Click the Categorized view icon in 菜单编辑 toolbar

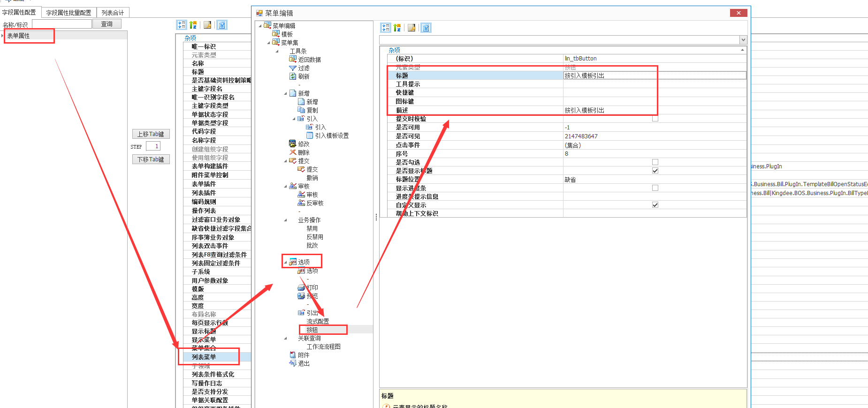coord(386,28)
